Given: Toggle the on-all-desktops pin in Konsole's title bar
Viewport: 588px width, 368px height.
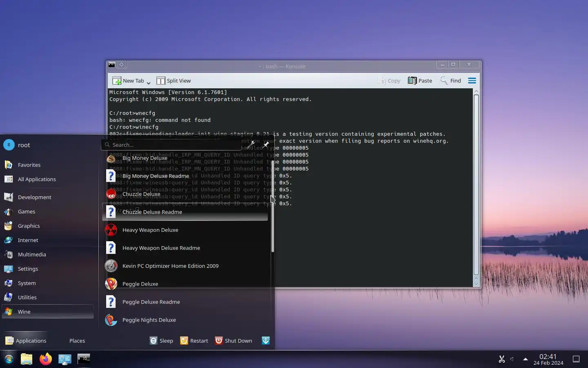Looking at the screenshot, I should pyautogui.click(x=121, y=65).
